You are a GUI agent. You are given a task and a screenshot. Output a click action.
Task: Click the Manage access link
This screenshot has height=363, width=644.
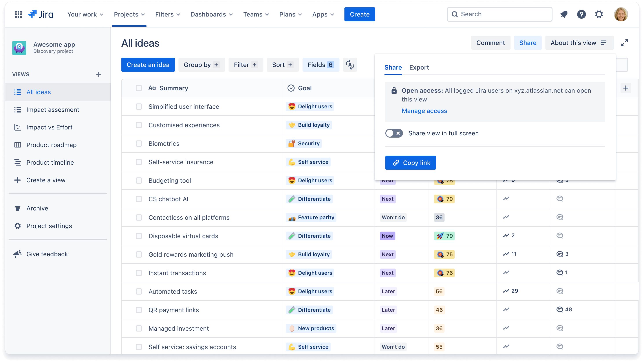click(x=424, y=110)
